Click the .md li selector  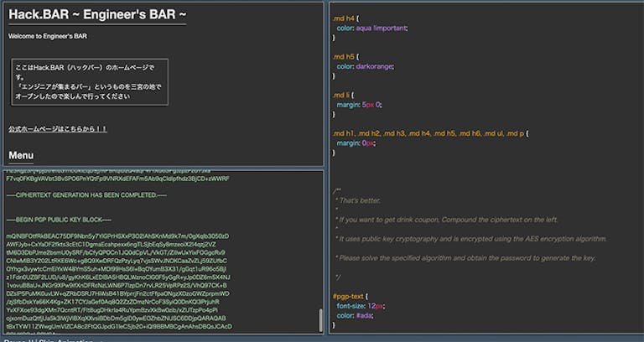343,96
